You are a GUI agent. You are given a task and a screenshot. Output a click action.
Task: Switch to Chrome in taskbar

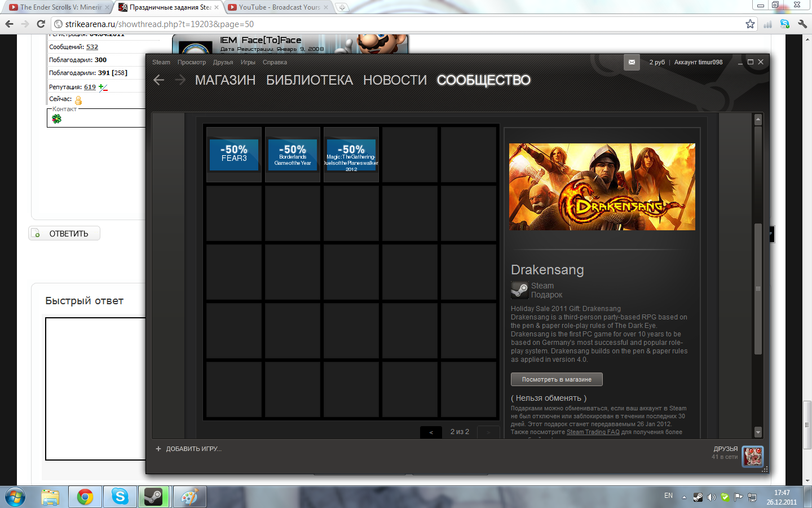(85, 497)
